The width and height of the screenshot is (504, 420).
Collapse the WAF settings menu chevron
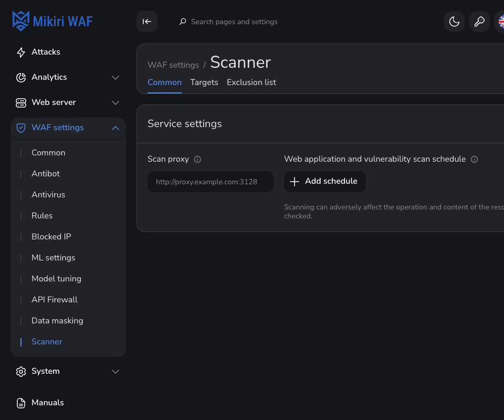(x=115, y=128)
